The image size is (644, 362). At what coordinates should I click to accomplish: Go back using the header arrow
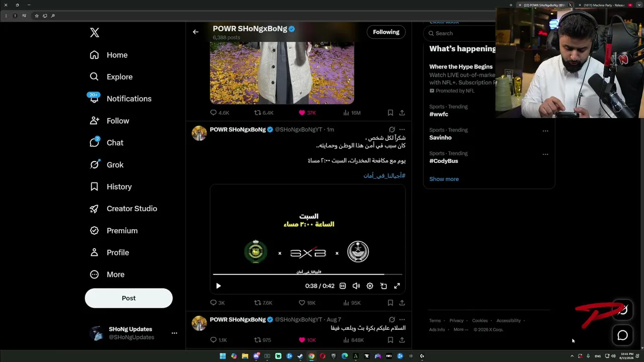[x=196, y=32]
